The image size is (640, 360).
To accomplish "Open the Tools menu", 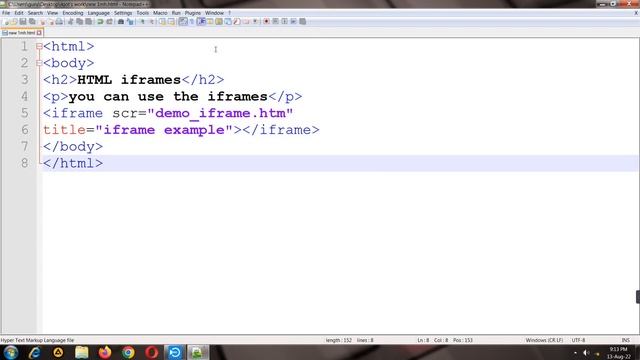I will (x=142, y=13).
